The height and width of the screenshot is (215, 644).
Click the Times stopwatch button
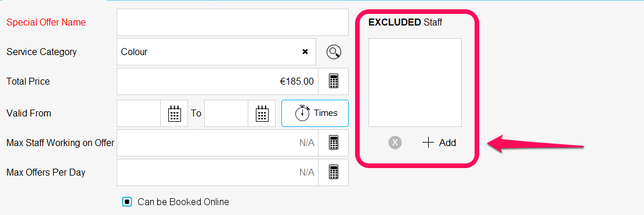click(315, 113)
